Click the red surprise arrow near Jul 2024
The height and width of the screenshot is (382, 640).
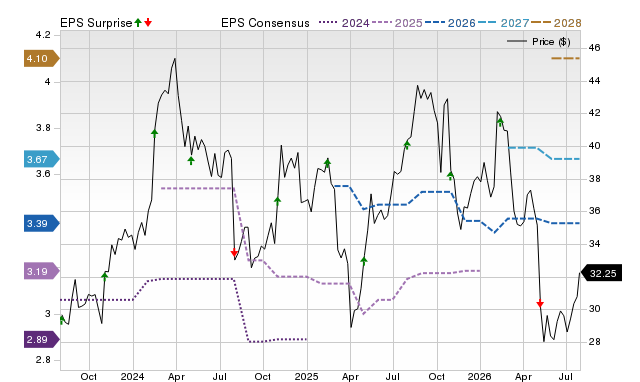[234, 253]
